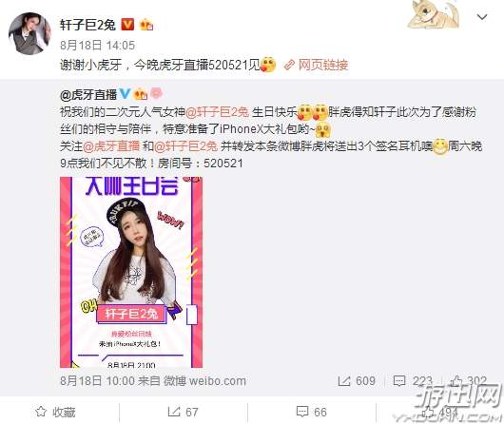504x424 pixels.
Task: Open the @虎牙直播 reposted author name
Action: pos(88,94)
